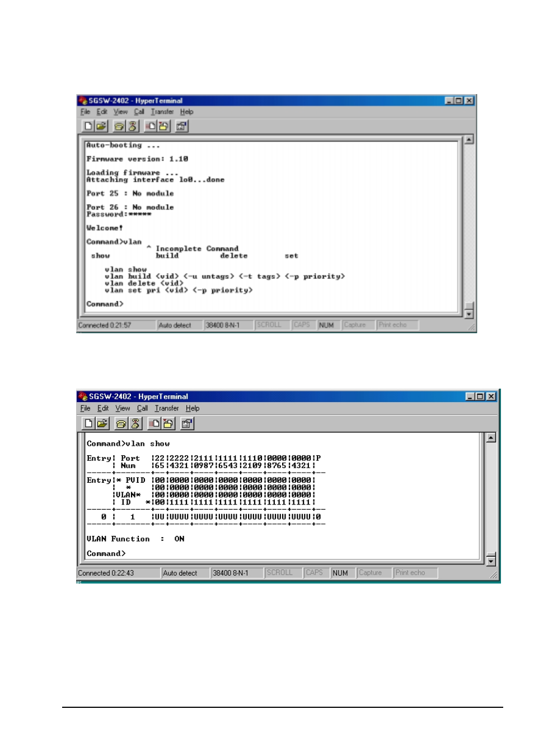Image resolution: width=534 pixels, height=756 pixels.
Task: Click Send icon in upper HyperTerminal toolbar
Action: click(x=151, y=126)
